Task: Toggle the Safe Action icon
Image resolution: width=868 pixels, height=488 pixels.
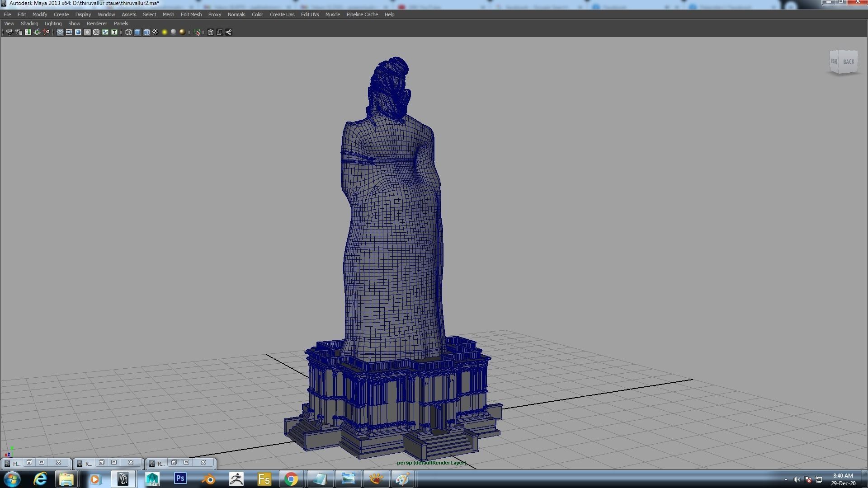Action: pos(105,32)
